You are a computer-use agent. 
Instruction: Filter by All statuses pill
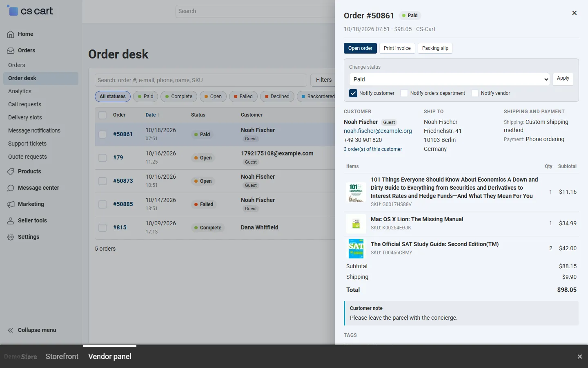pyautogui.click(x=113, y=96)
